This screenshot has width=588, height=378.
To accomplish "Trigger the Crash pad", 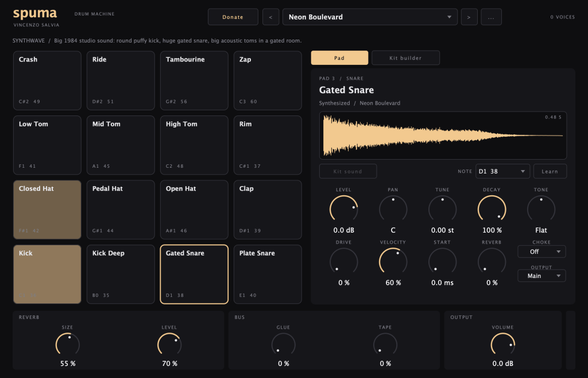I will tap(47, 80).
